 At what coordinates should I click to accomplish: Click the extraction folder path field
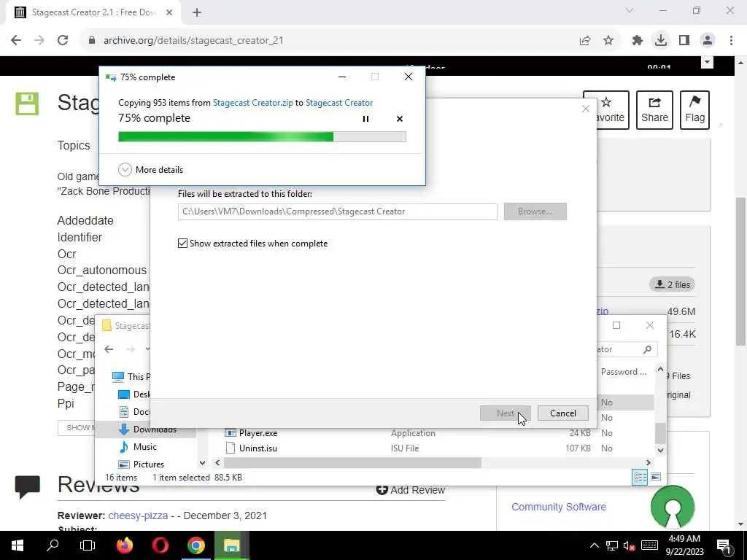click(x=337, y=211)
